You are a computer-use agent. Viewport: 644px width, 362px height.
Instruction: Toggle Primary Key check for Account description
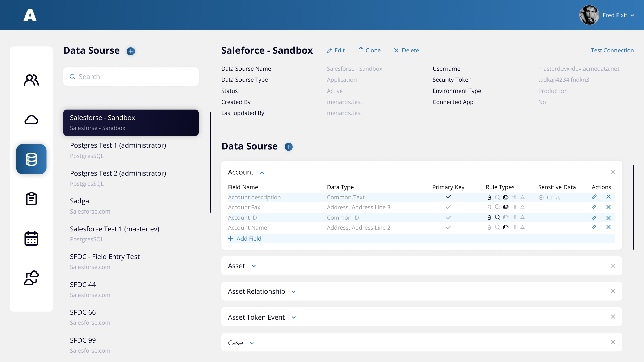click(448, 197)
